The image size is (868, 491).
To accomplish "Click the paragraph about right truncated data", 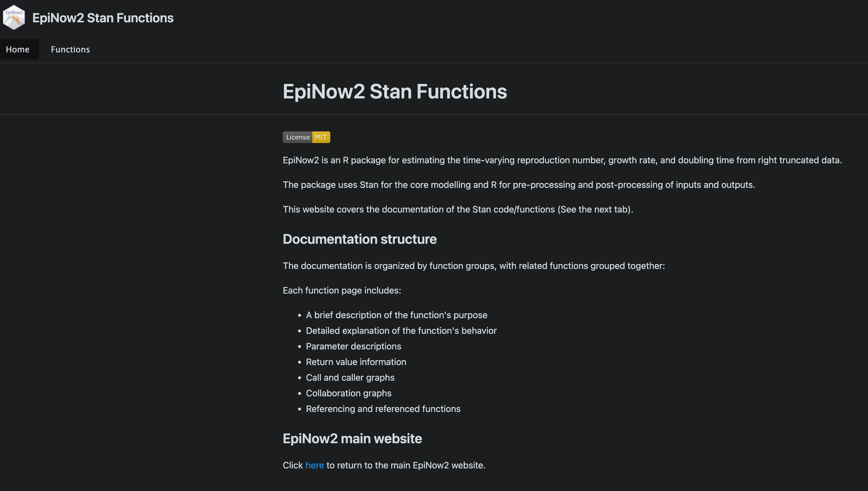I will (562, 160).
